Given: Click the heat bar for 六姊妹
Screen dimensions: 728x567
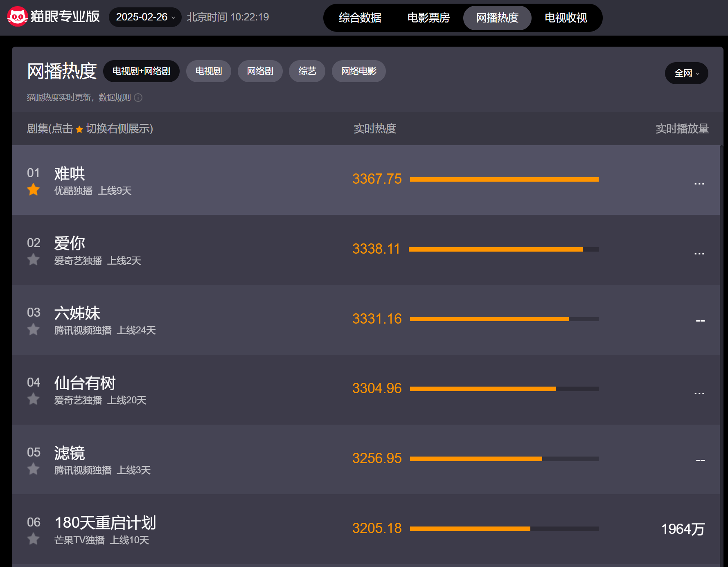Looking at the screenshot, I should (x=504, y=319).
